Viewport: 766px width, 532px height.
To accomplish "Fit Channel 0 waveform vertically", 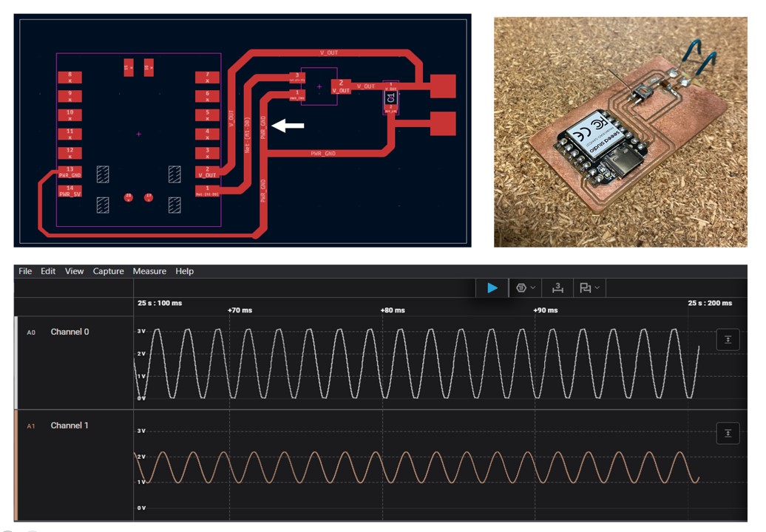I will (728, 340).
